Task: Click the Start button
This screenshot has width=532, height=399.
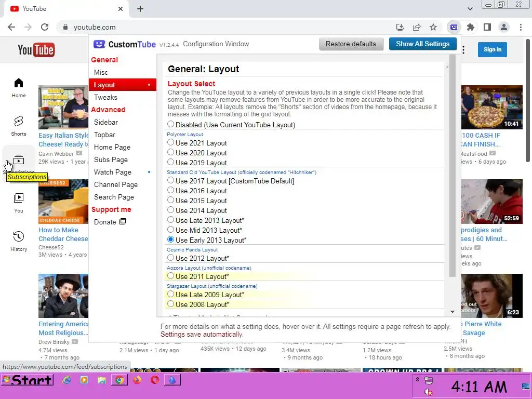Action: click(x=27, y=380)
